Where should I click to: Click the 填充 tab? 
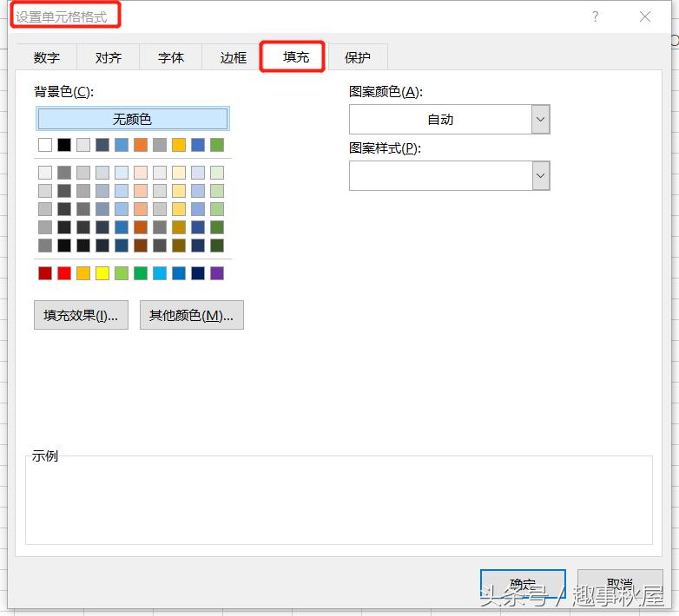point(295,57)
